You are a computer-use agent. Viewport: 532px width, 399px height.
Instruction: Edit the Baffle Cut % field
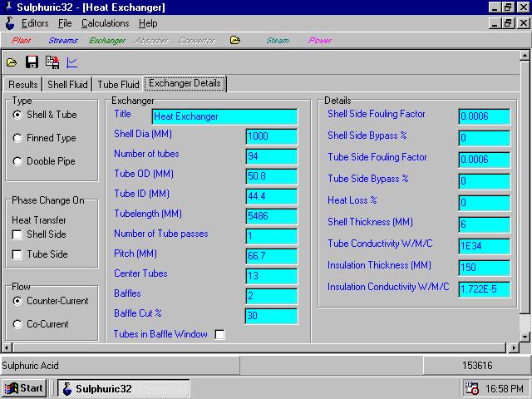(272, 316)
